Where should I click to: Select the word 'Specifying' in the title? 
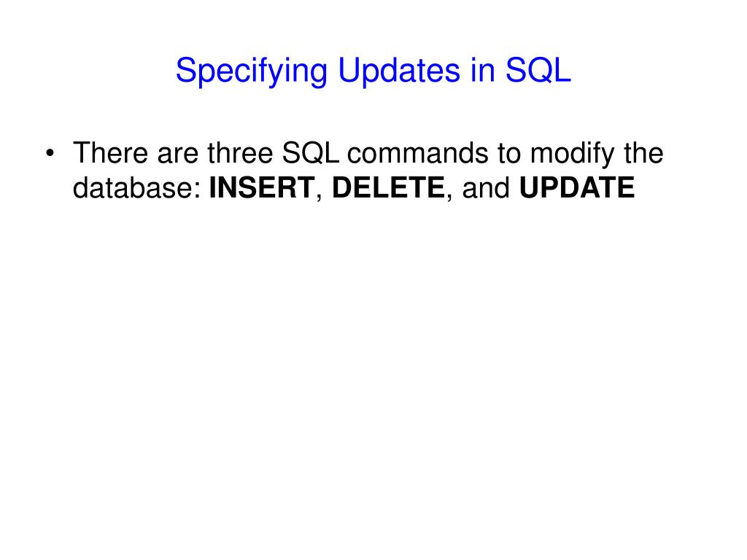click(251, 72)
